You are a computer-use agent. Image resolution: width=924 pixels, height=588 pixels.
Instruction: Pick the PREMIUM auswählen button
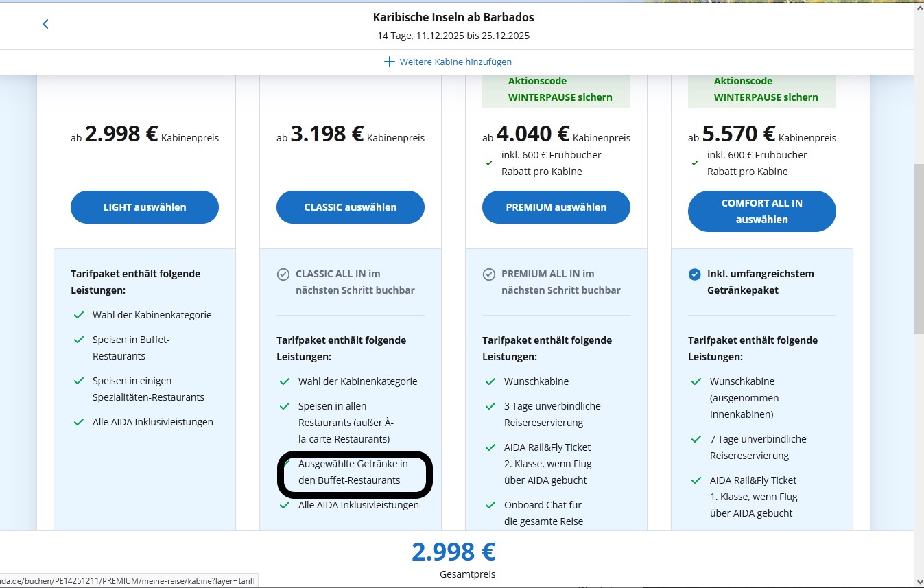556,207
